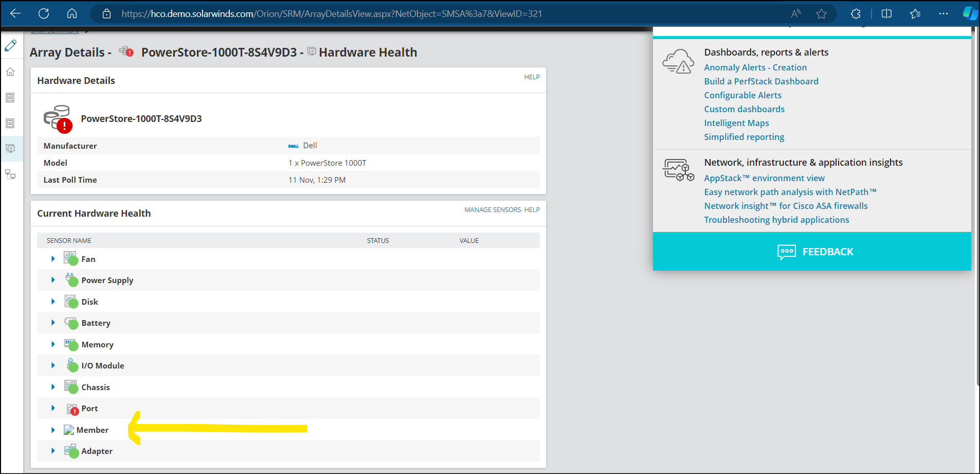Open the Configurable Alerts link
Image resolution: width=980 pixels, height=474 pixels.
pyautogui.click(x=742, y=95)
